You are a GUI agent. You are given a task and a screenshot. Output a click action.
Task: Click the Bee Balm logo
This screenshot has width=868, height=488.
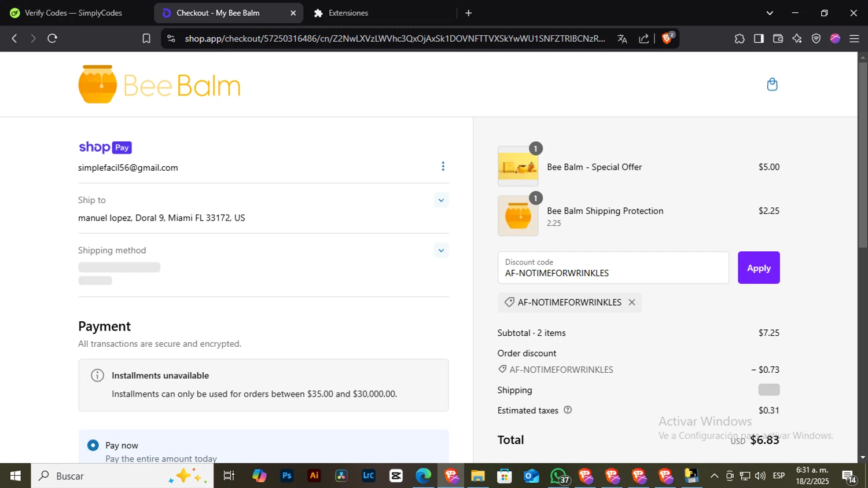tap(159, 85)
